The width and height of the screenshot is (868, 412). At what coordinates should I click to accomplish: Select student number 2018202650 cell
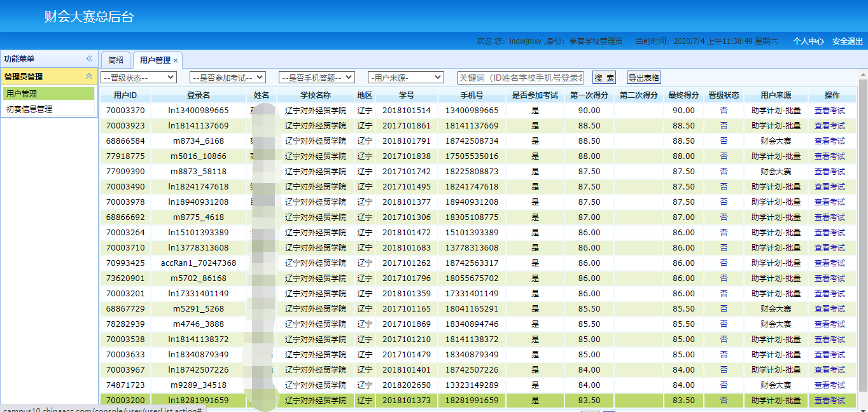407,385
